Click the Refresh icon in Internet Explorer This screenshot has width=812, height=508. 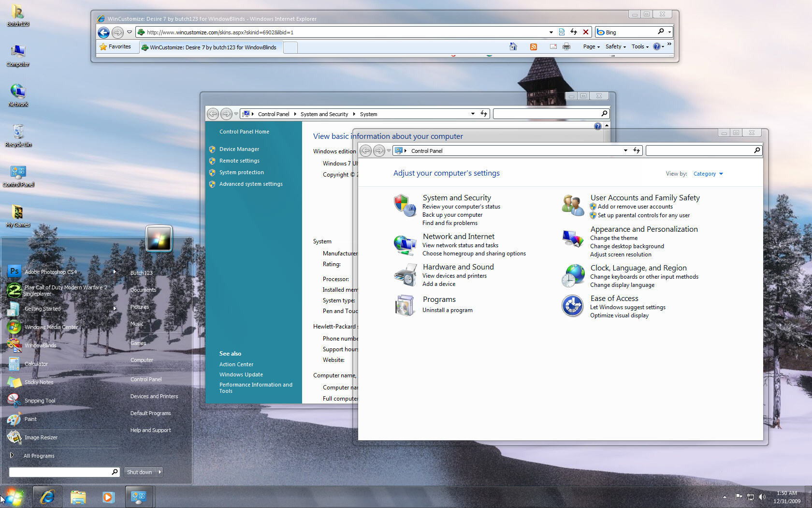574,32
